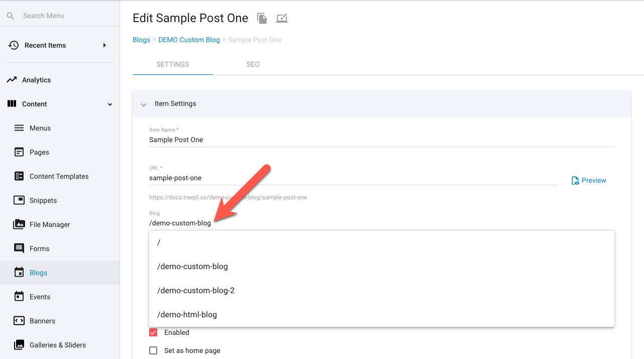The height and width of the screenshot is (359, 644).
Task: Click the Forms icon
Action: click(x=19, y=249)
